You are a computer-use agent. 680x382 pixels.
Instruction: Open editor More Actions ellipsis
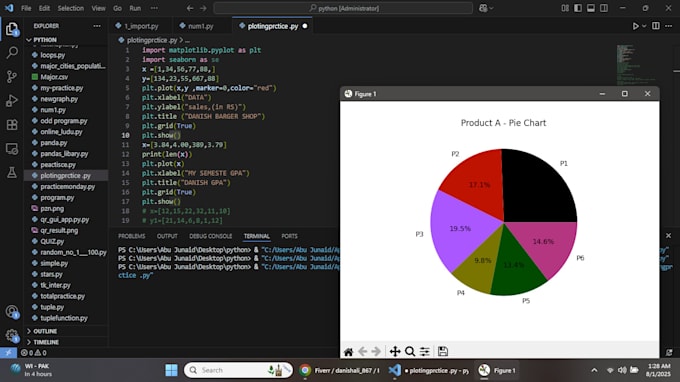[x=668, y=26]
